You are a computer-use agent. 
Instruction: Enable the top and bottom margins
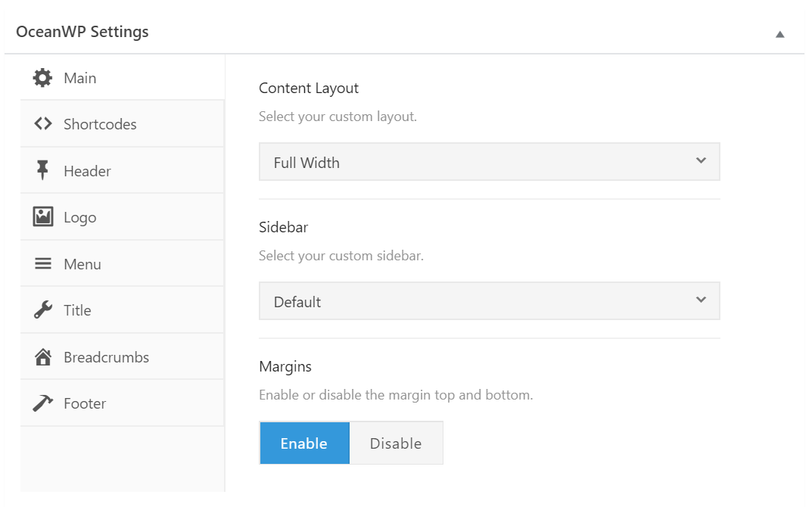coord(304,443)
